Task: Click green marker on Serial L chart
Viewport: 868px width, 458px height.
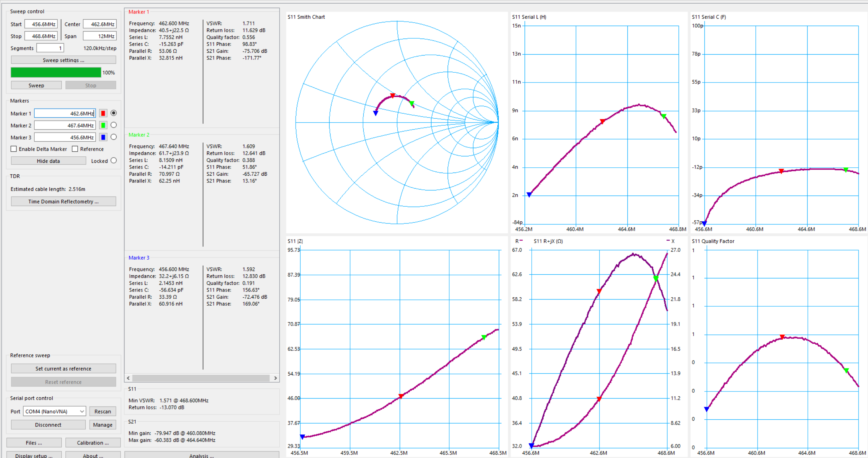Action: point(664,116)
